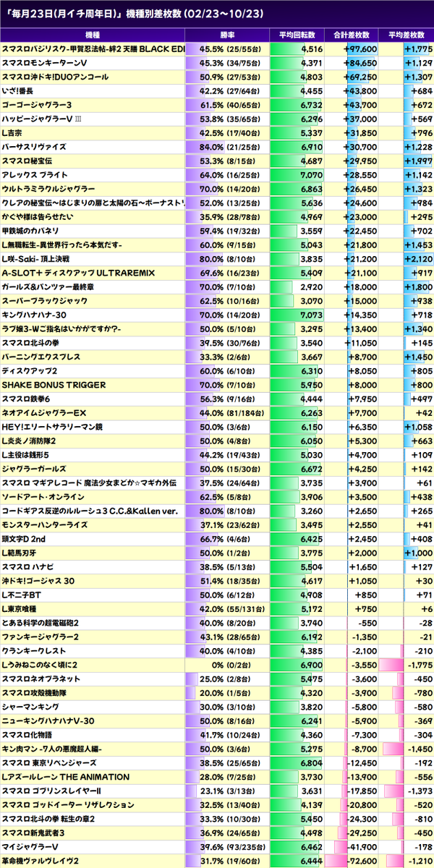Select the スマスロ 東京リベンジャーズ machine name
434x868 pixels.
point(49,763)
